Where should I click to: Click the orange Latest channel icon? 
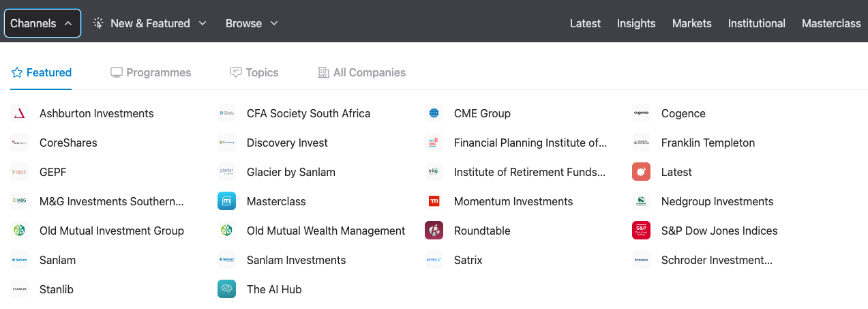pos(641,172)
